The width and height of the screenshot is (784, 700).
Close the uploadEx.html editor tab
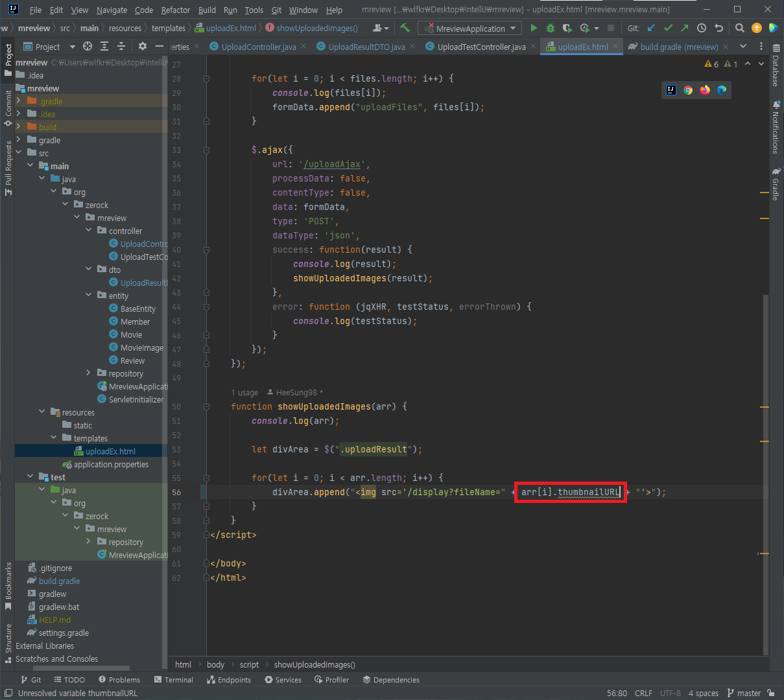tap(615, 47)
